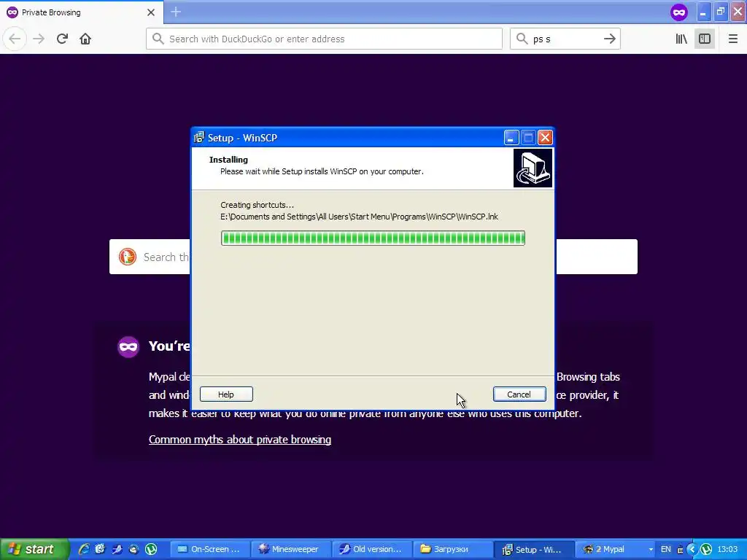Click the magnifier icon in the address bar
The image size is (747, 560).
[158, 39]
